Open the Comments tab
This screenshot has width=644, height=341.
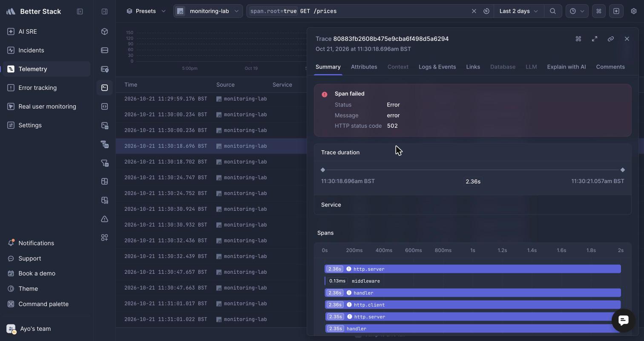(x=610, y=67)
